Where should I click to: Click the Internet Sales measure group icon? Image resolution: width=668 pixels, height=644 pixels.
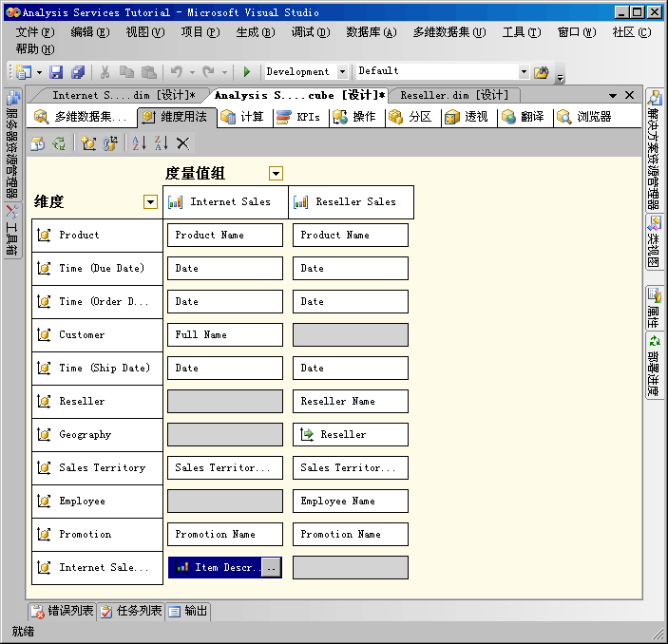(x=176, y=202)
